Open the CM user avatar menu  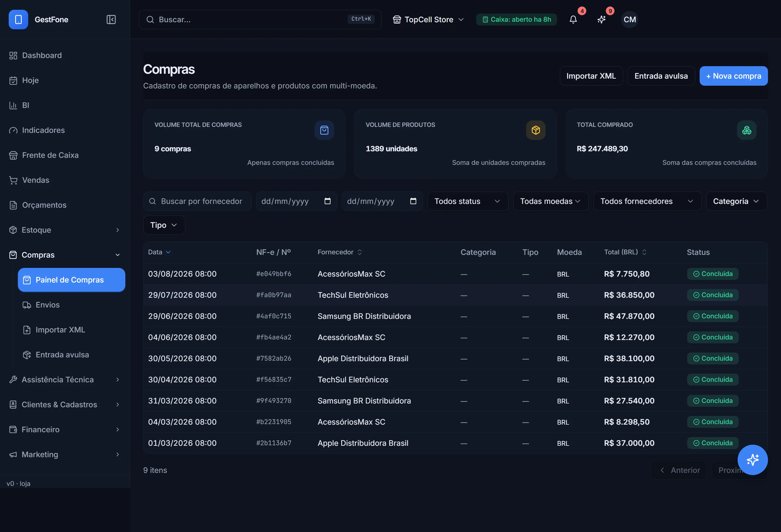click(629, 20)
